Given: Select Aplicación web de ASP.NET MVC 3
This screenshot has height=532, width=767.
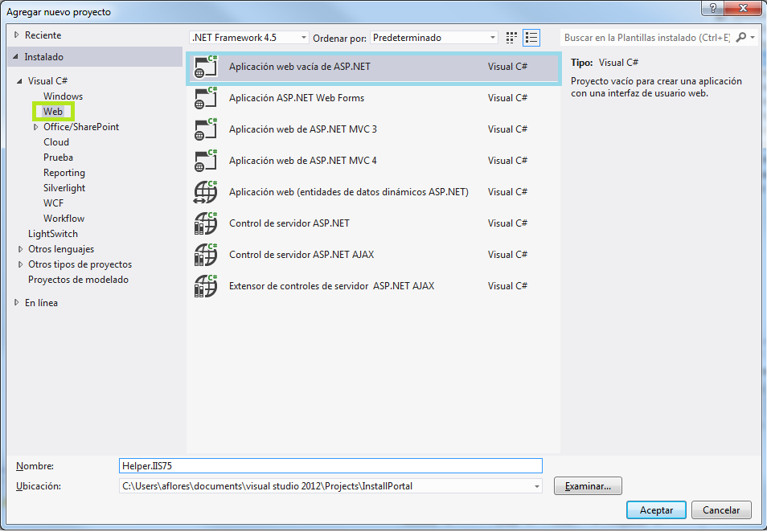Looking at the screenshot, I should click(373, 129).
